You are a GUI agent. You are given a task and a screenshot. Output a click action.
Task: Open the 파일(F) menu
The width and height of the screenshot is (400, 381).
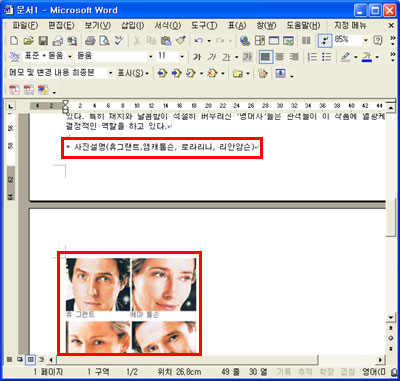click(25, 26)
